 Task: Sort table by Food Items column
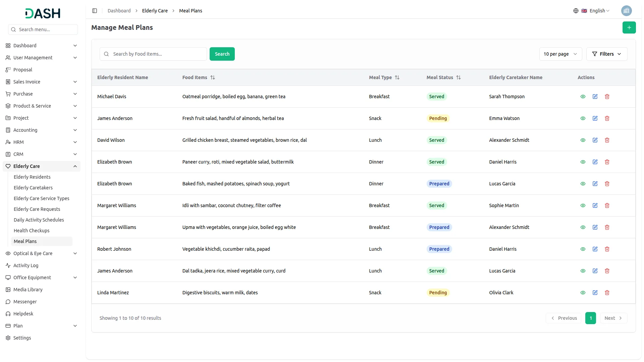pyautogui.click(x=212, y=77)
